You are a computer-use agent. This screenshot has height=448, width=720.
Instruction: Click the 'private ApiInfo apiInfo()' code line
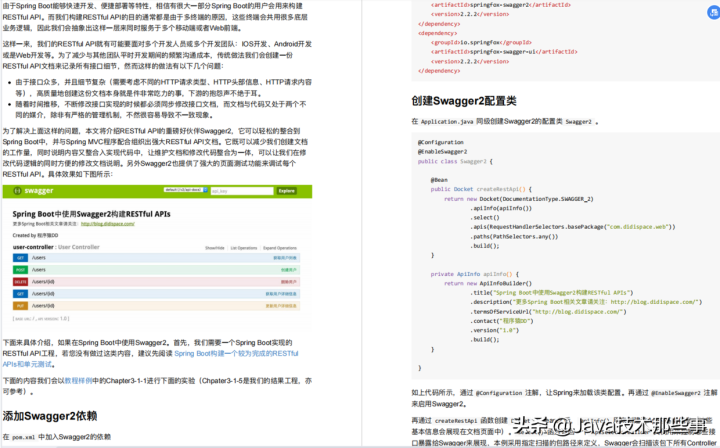[474, 274]
